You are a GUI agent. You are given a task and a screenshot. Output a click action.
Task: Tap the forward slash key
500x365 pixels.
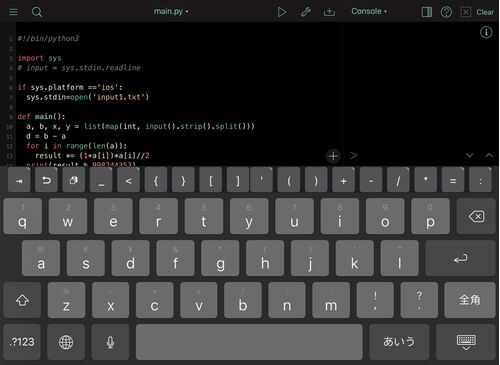click(x=398, y=180)
